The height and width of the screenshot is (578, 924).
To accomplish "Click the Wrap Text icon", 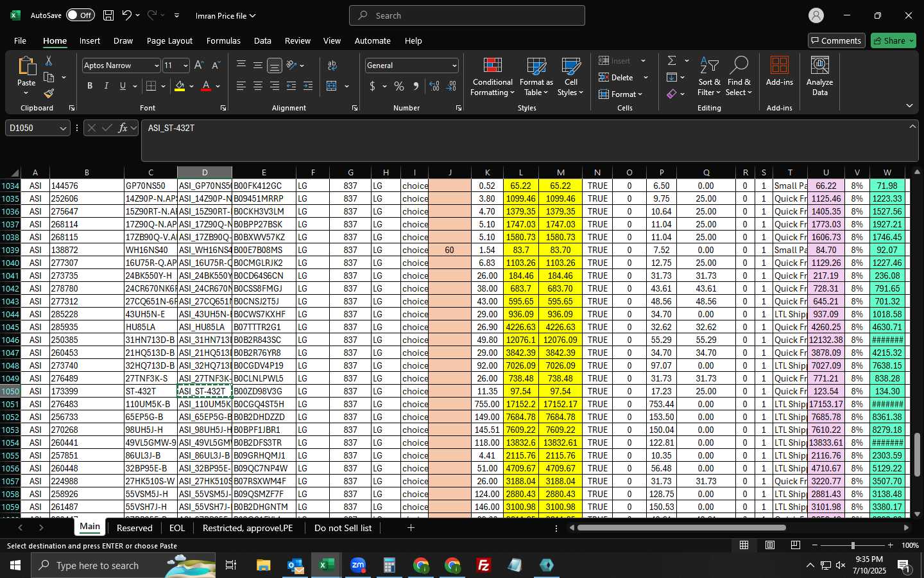I will pos(332,66).
